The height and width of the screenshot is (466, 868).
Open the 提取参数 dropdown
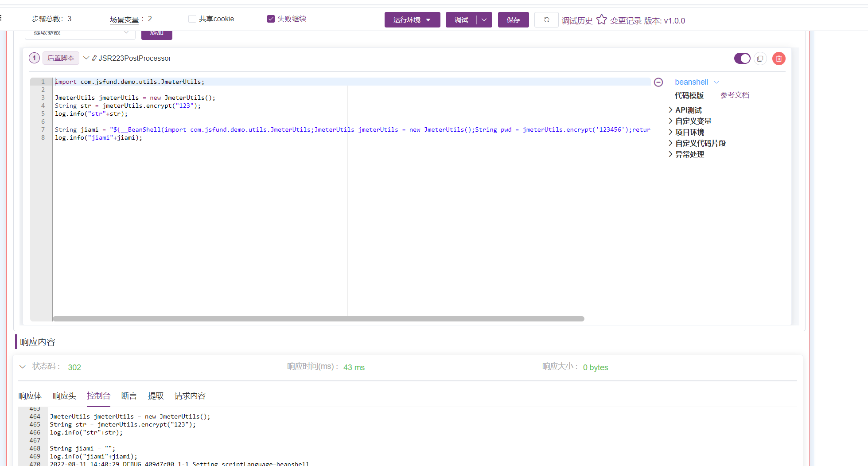[80, 32]
